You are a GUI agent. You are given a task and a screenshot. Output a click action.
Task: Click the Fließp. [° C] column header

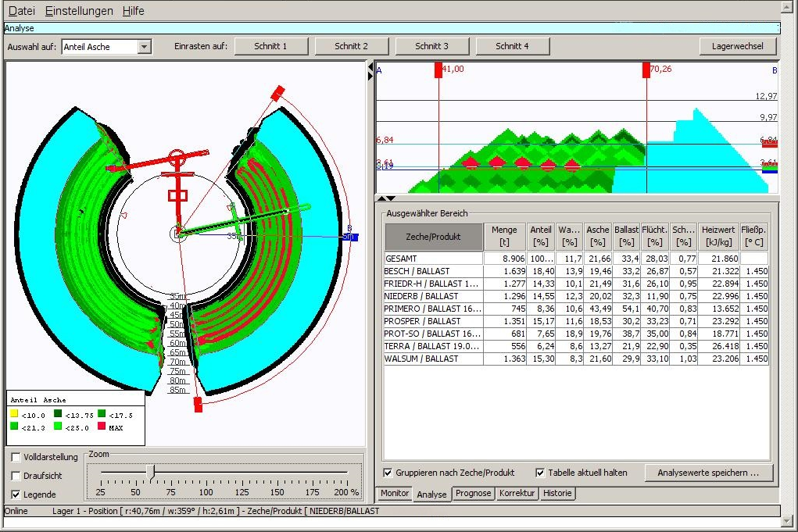pos(754,237)
